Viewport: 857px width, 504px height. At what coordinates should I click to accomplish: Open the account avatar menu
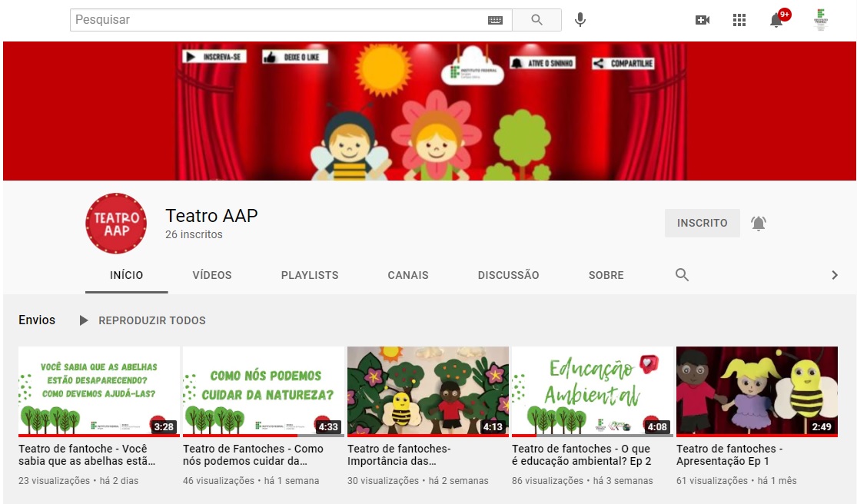(x=821, y=20)
